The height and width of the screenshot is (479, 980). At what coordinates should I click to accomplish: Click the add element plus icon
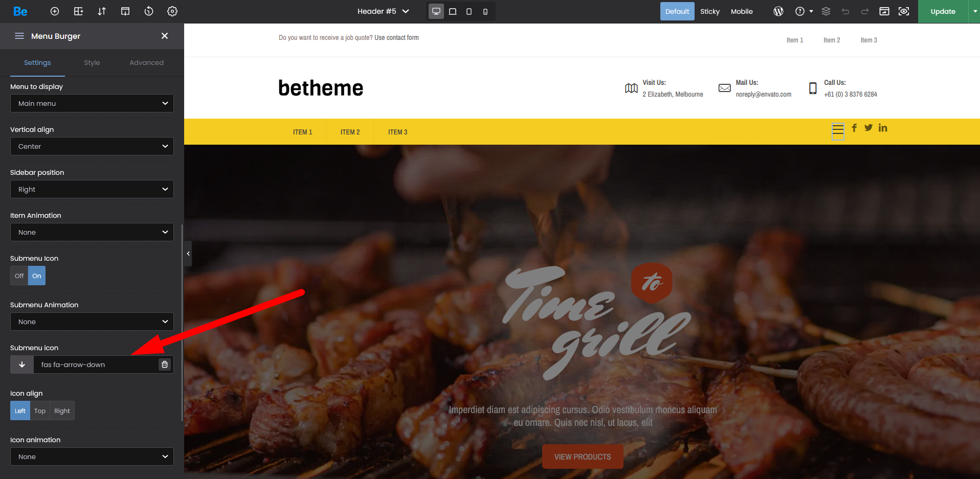click(55, 11)
